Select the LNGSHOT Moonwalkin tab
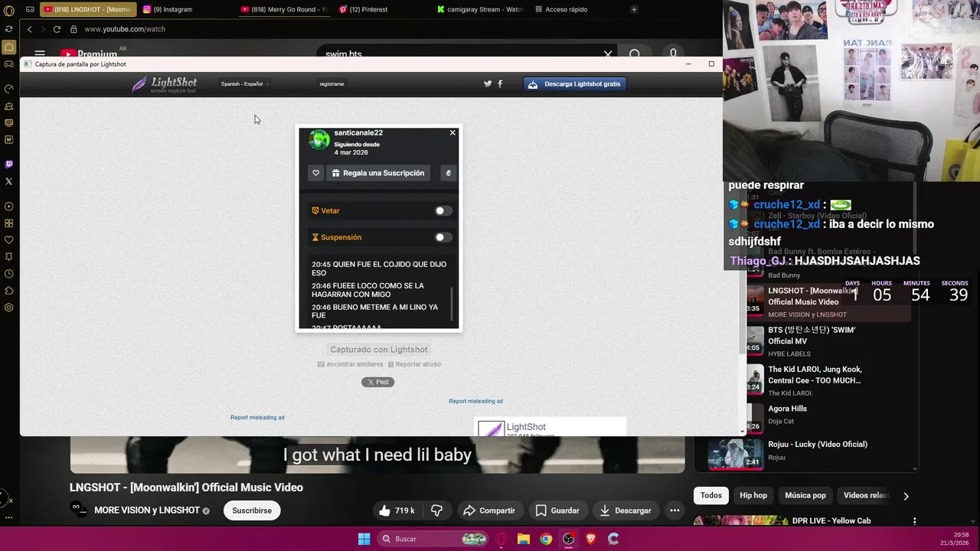The image size is (980, 551). click(x=88, y=9)
